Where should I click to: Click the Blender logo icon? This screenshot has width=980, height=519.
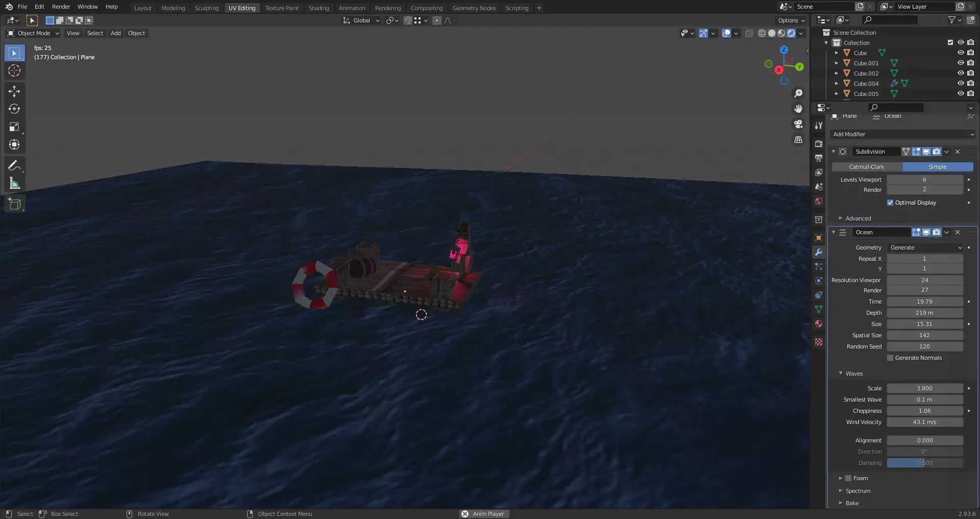[9, 7]
